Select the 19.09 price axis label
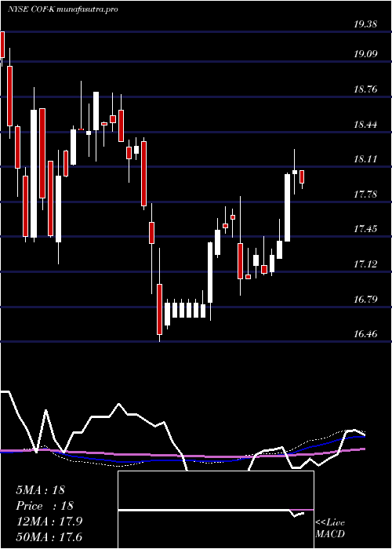 pyautogui.click(x=365, y=54)
